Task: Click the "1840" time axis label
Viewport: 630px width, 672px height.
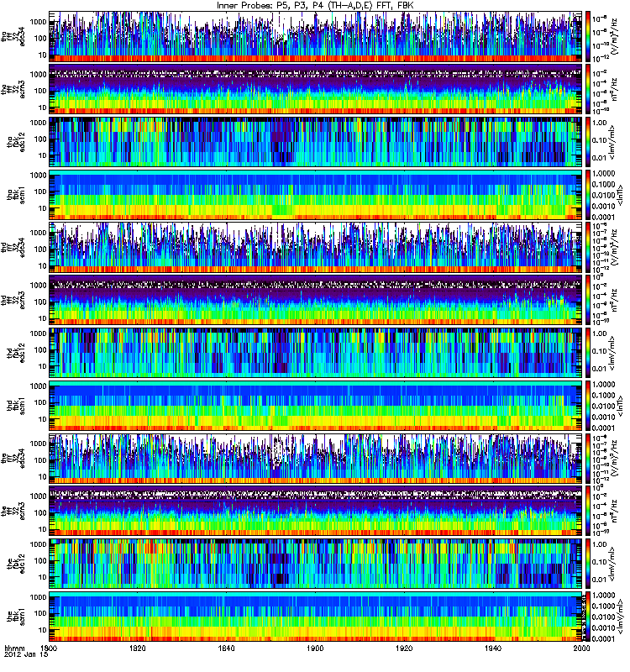Action: tap(226, 648)
